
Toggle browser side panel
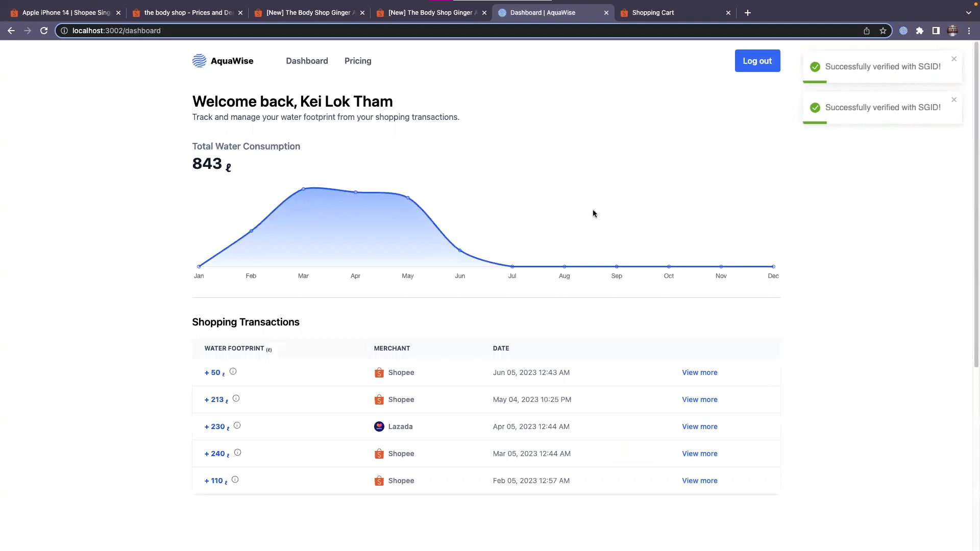936,31
